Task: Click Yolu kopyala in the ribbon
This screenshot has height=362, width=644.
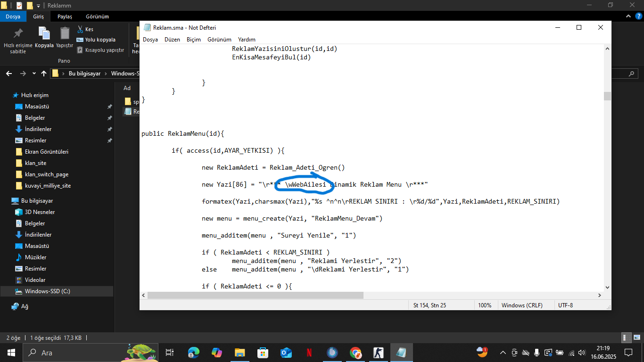Action: [x=96, y=40]
